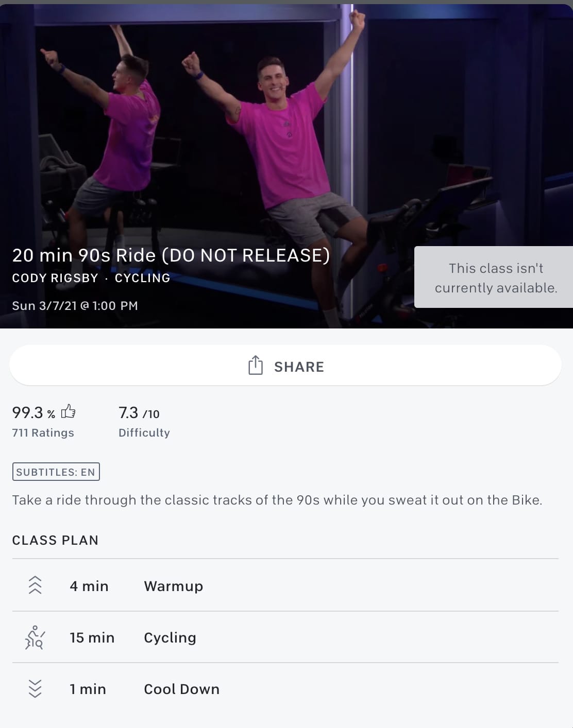Tap the SHARE button
Screen dimensions: 573x728
point(285,365)
